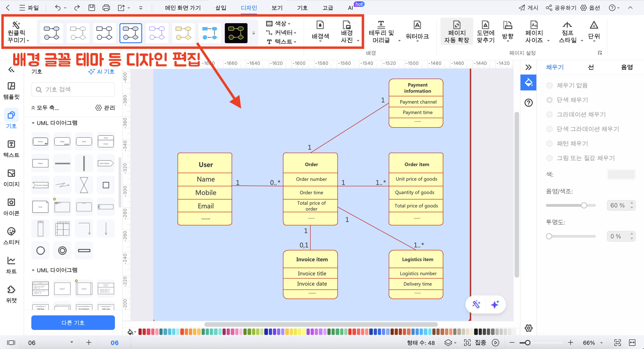The height and width of the screenshot is (349, 644).
Task: Open the 스티커 sticker sidebar panel
Action: pos(11,236)
